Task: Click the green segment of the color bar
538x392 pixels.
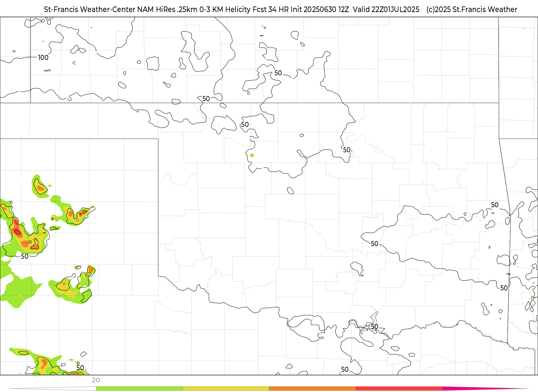Action: (x=139, y=388)
